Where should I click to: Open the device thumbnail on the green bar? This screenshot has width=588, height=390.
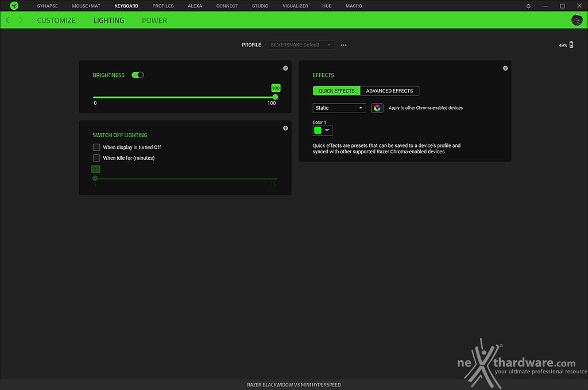pos(577,20)
